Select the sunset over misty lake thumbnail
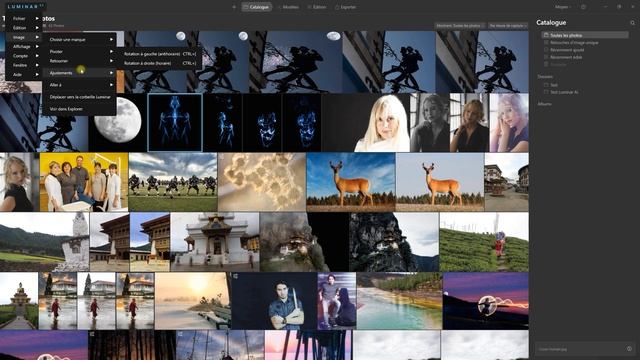Image resolution: width=640 pixels, height=360 pixels. (193, 301)
